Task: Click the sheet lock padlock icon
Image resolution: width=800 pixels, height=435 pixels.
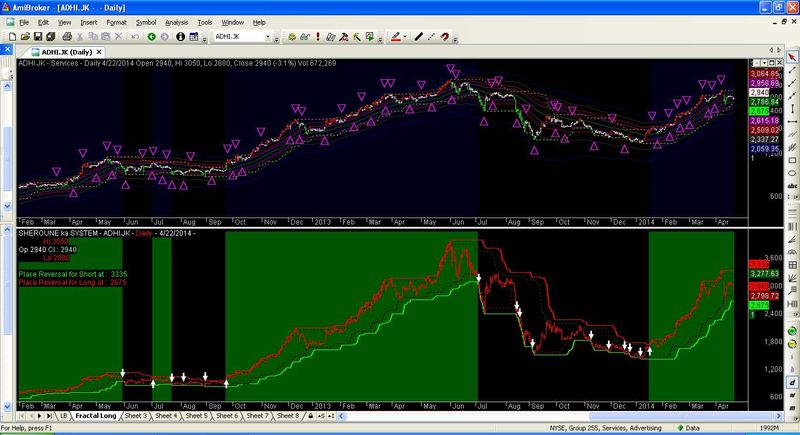Action: [x=310, y=416]
